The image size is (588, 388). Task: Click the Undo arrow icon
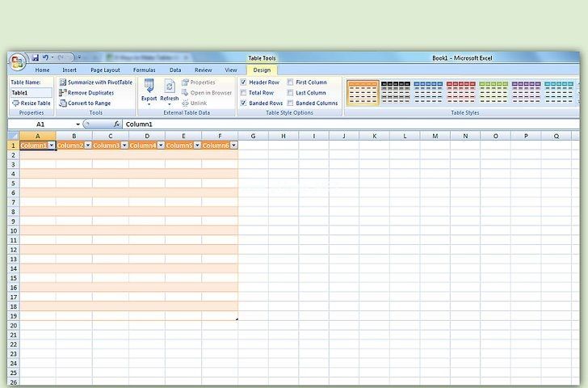coord(46,58)
